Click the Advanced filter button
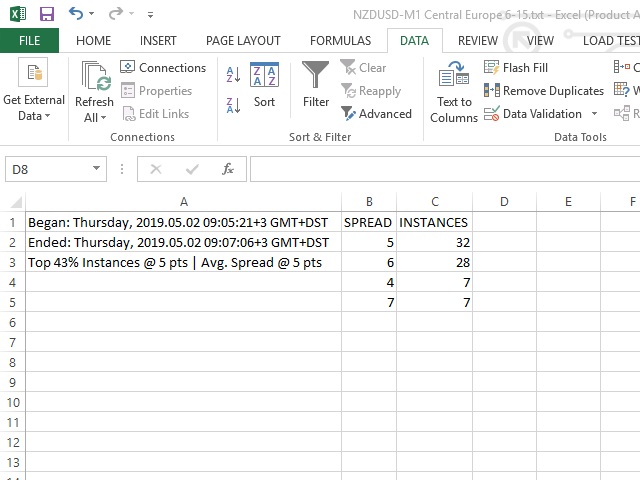The image size is (640, 480). [376, 114]
